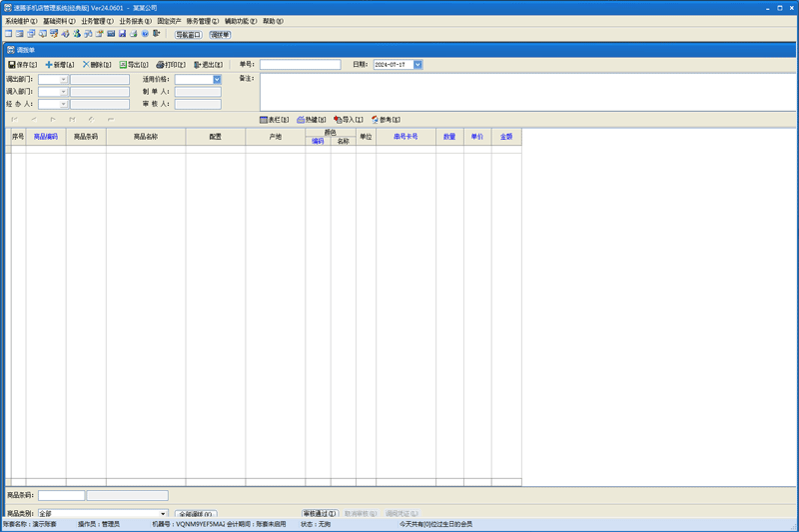Exit the form with 退出 icon
Screen dimensions: 799x532
tap(197, 65)
